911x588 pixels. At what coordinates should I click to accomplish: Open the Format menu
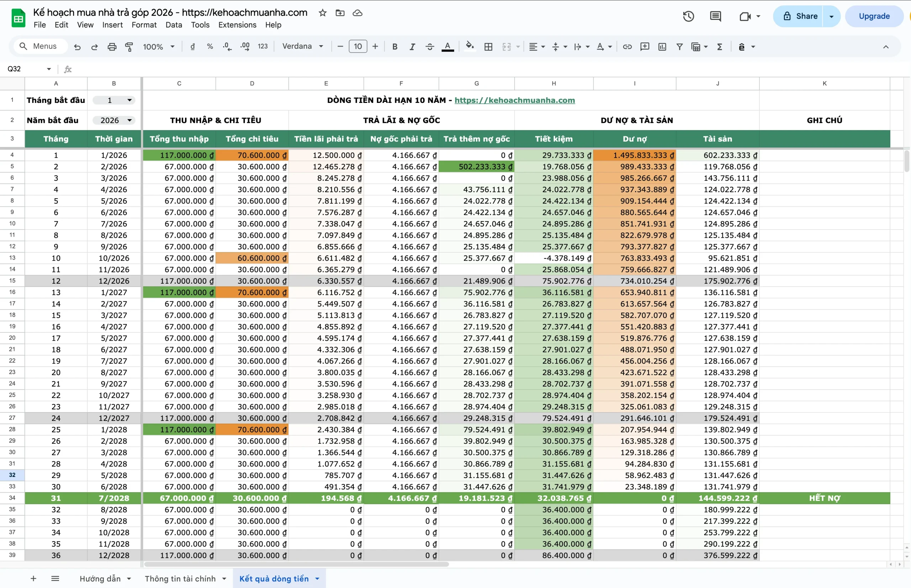pos(144,25)
